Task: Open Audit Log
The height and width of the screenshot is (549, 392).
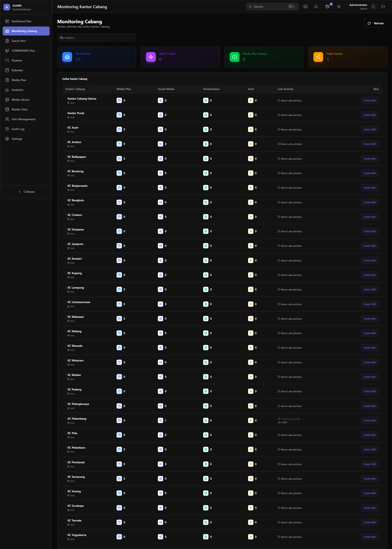Action: (x=26, y=129)
